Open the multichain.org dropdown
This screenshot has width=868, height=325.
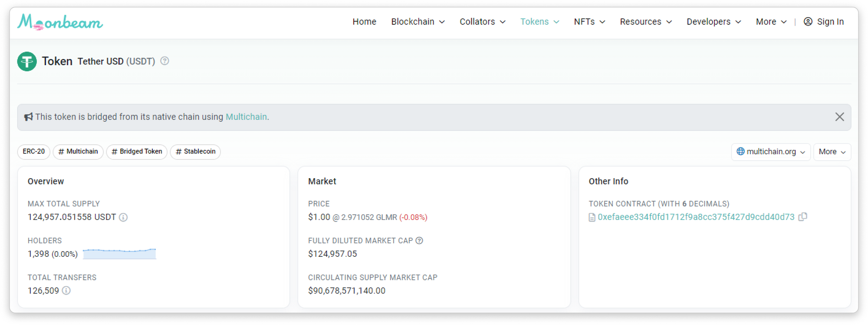pos(770,152)
